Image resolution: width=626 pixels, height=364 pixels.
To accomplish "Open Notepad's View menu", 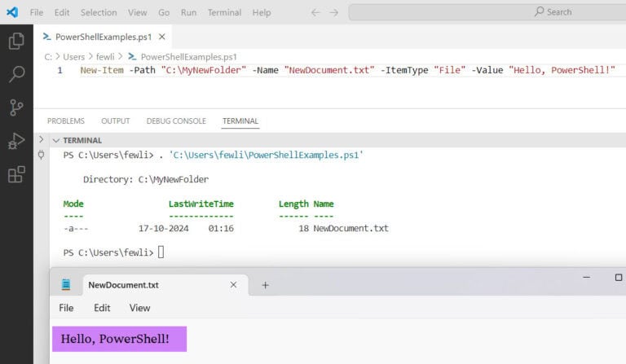I will tap(139, 308).
